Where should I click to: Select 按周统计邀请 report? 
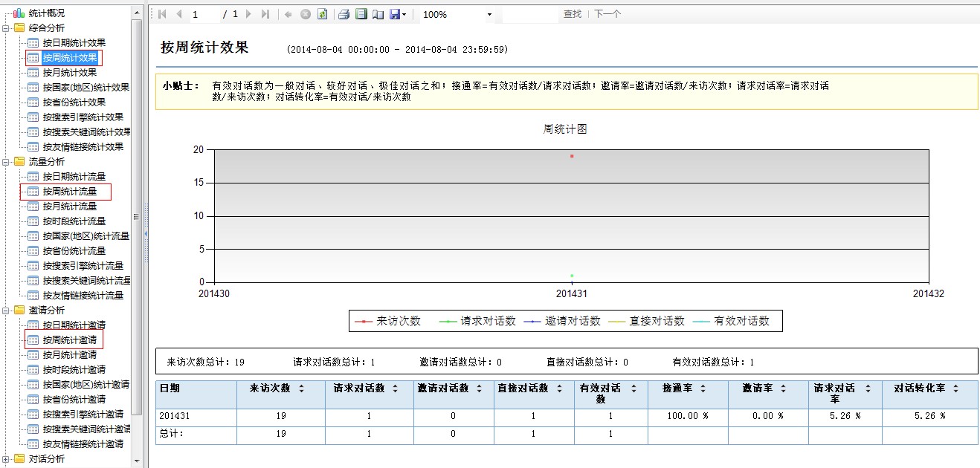coord(69,340)
